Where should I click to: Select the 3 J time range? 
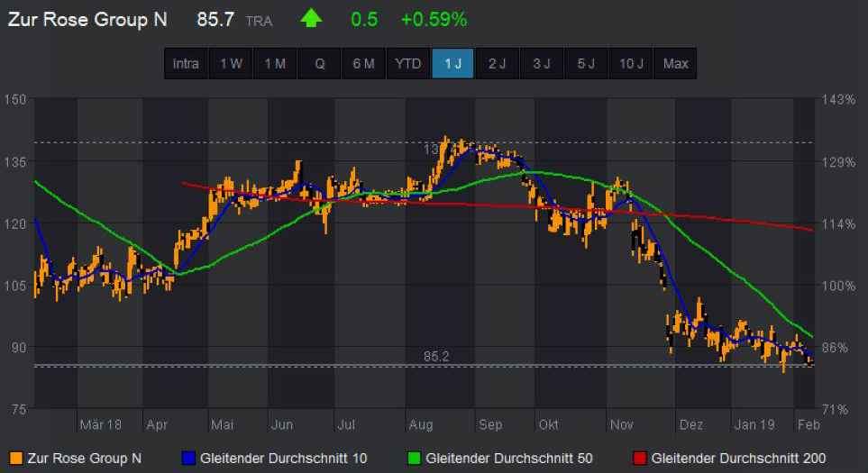coord(542,64)
